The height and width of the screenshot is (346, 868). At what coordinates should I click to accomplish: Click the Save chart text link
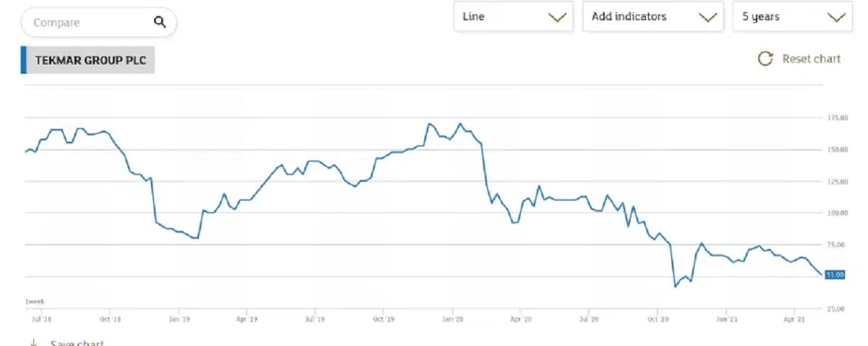tap(77, 343)
